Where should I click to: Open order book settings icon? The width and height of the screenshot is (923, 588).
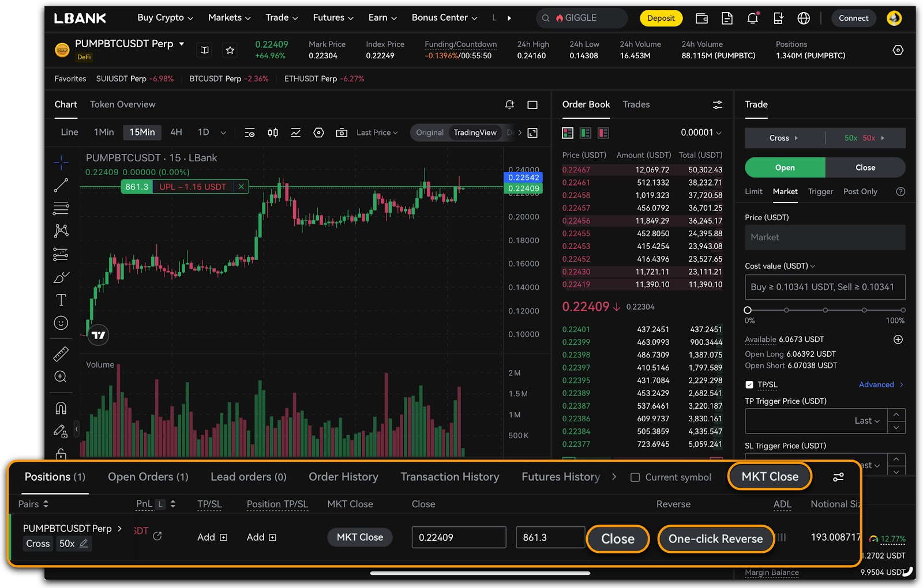[x=717, y=104]
